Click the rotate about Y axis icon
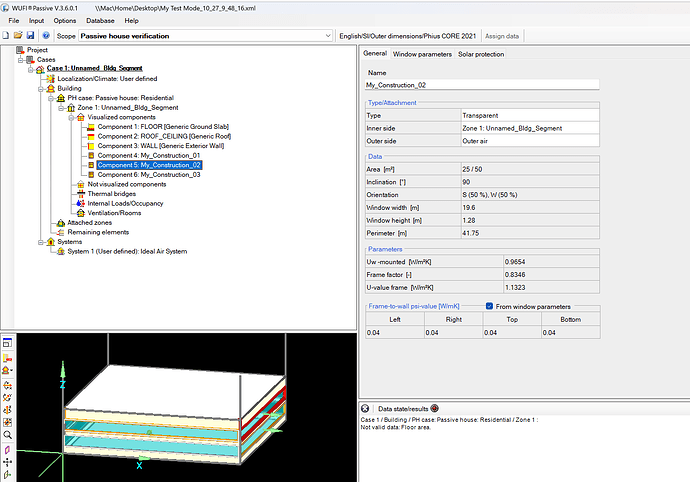 pyautogui.click(x=7, y=397)
